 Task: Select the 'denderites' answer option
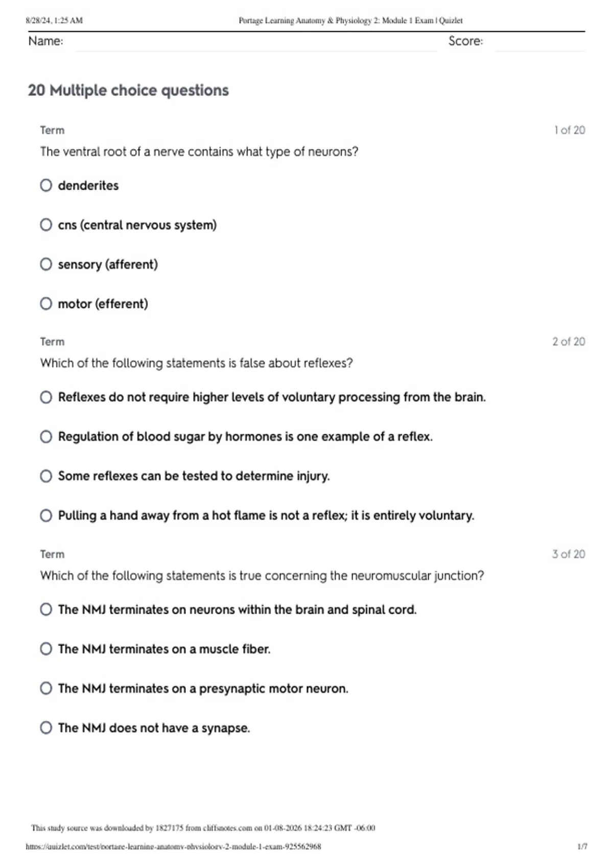pos(46,185)
